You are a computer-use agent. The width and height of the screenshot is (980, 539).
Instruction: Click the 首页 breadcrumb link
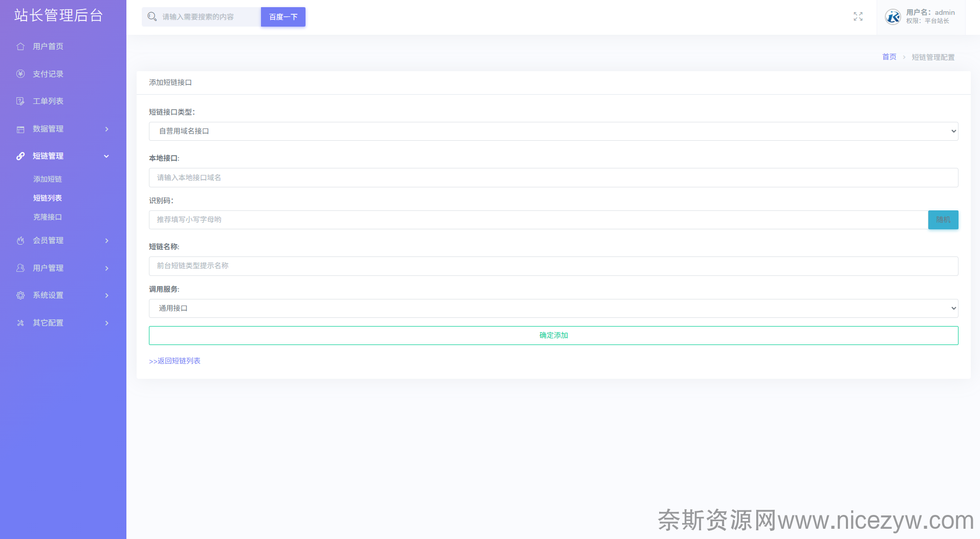click(x=889, y=57)
